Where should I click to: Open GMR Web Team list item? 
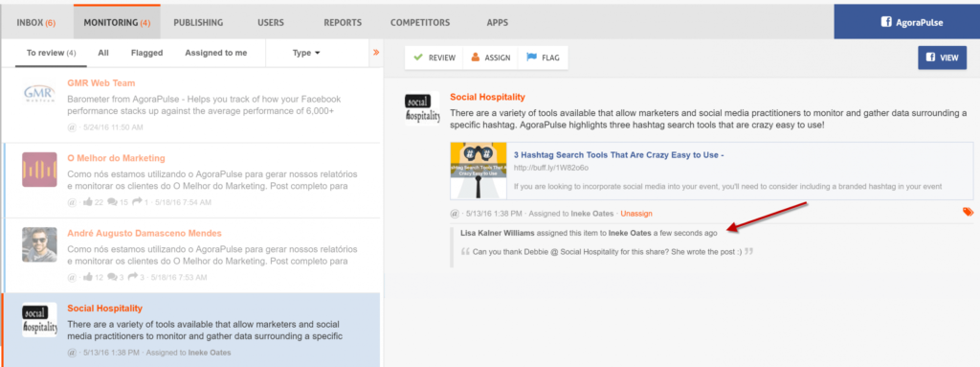191,104
